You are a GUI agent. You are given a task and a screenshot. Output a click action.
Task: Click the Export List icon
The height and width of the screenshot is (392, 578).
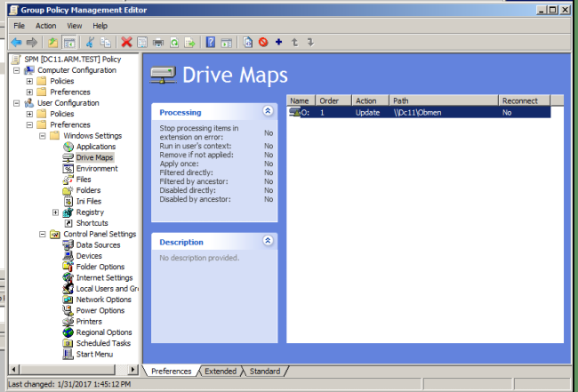click(189, 43)
